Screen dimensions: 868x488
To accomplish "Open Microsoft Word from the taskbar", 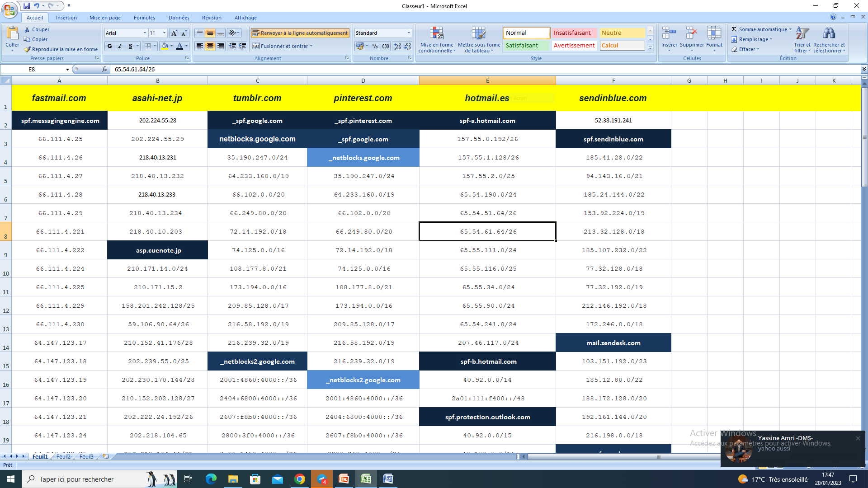I will pyautogui.click(x=388, y=479).
